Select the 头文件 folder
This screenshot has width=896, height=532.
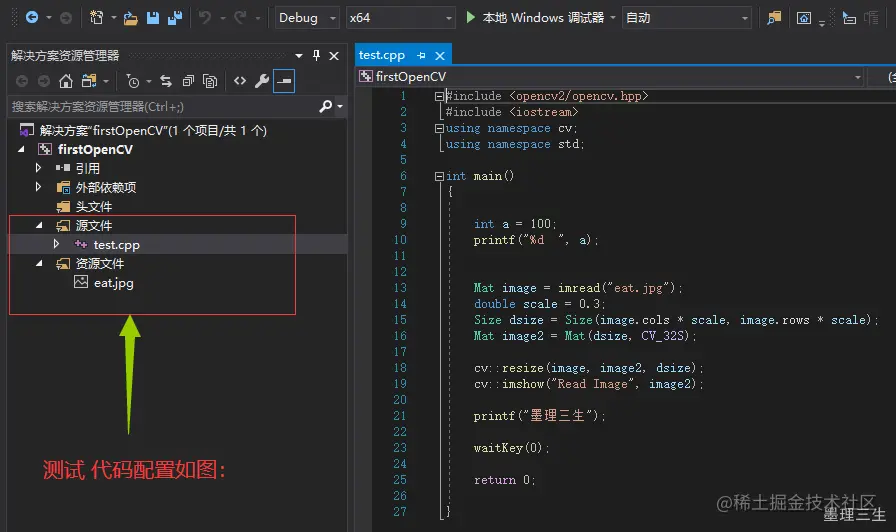pos(94,206)
